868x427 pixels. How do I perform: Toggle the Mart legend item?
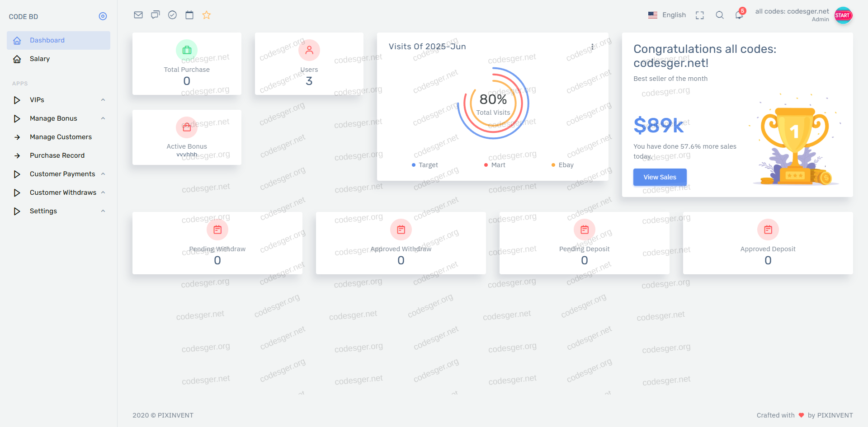coord(495,165)
